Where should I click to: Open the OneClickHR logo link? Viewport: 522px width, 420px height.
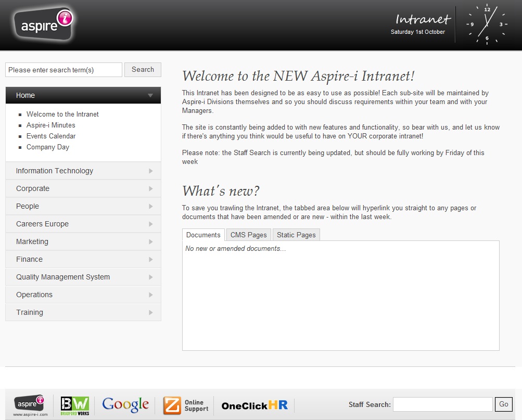pyautogui.click(x=254, y=405)
